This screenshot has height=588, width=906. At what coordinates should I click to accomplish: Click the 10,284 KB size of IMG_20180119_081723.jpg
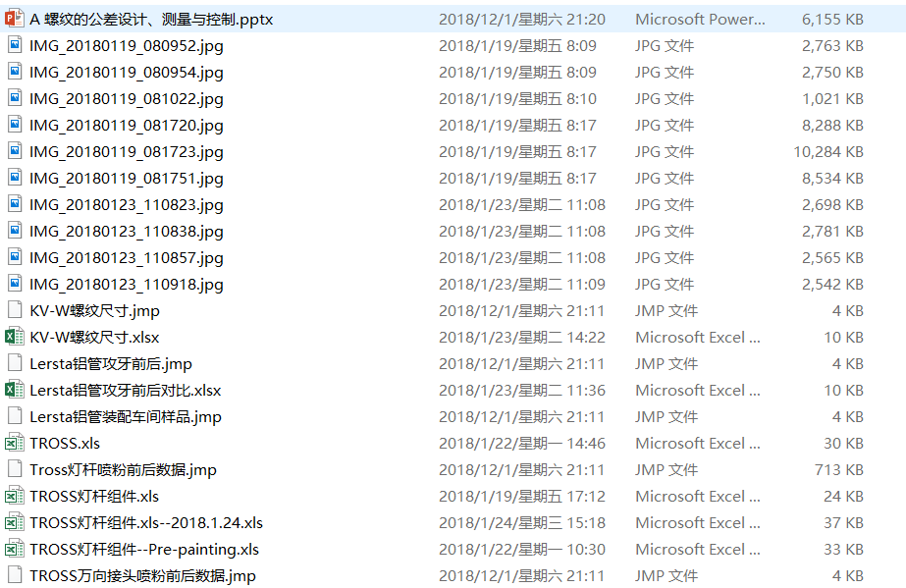pos(828,151)
